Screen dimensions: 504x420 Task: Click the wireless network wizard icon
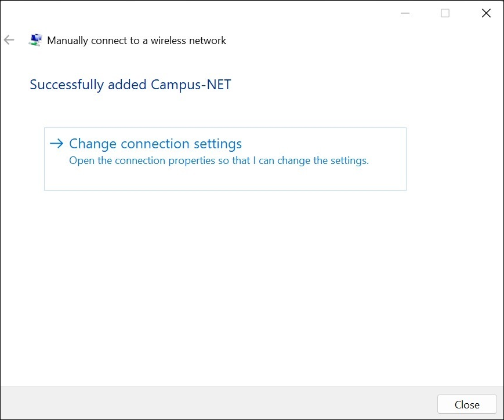click(35, 40)
